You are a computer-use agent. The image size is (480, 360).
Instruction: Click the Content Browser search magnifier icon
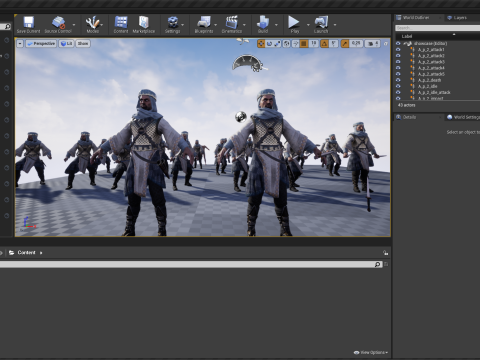tap(377, 264)
